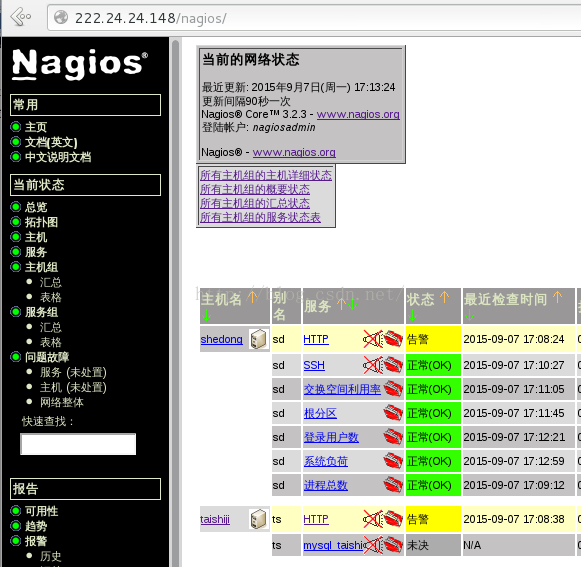Click the URL address bar

[313, 17]
